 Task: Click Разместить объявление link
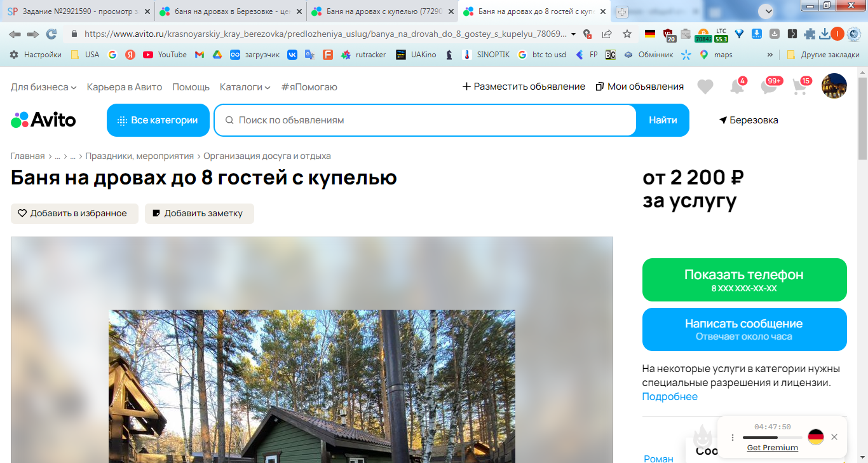(x=524, y=86)
